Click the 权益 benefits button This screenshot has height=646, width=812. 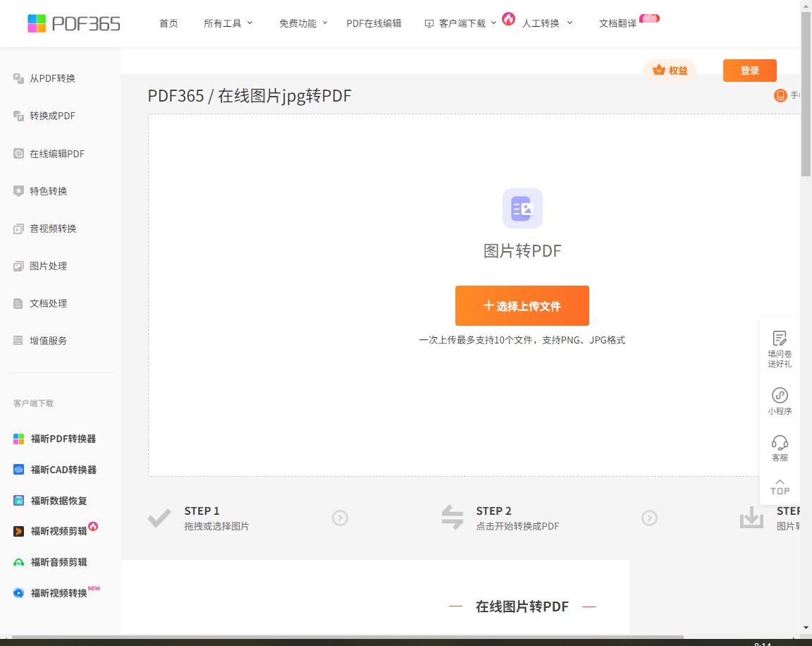670,71
